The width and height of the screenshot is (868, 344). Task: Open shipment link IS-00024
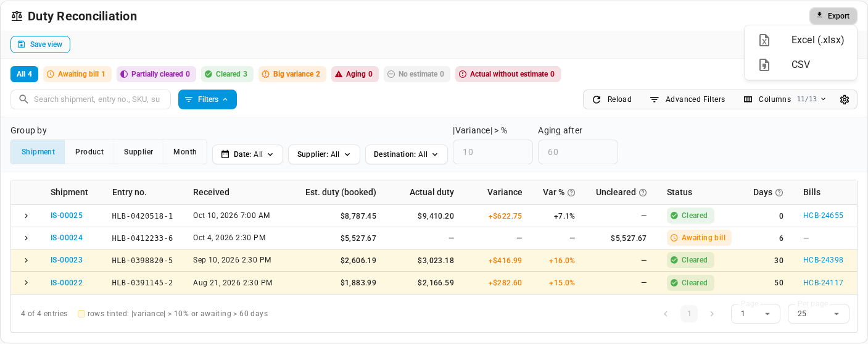[67, 238]
